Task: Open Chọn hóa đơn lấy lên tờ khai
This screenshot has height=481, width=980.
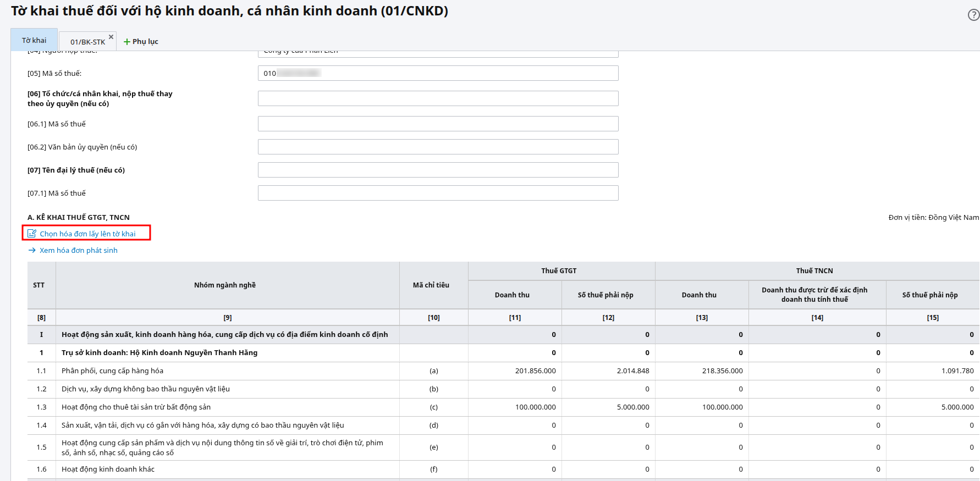Action: pos(87,234)
